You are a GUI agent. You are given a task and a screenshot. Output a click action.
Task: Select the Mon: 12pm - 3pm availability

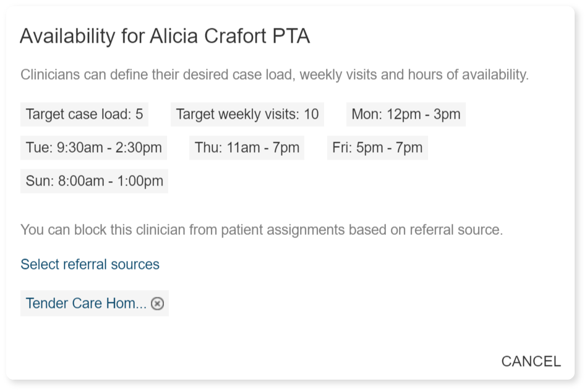(405, 114)
